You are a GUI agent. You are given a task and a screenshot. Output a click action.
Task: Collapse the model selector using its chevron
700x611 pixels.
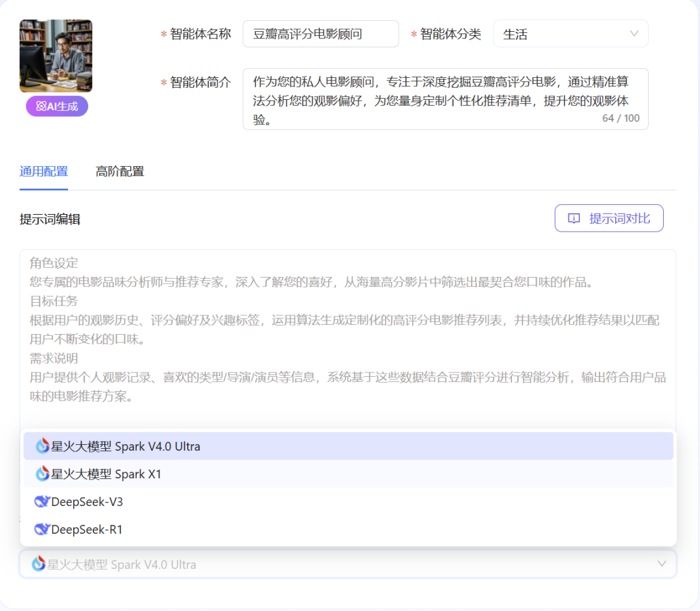click(x=661, y=564)
